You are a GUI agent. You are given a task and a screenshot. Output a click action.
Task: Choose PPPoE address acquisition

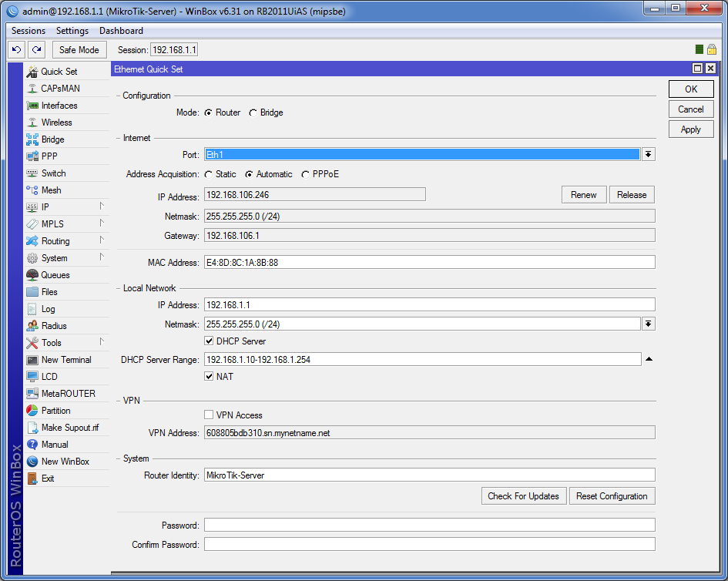pos(306,175)
